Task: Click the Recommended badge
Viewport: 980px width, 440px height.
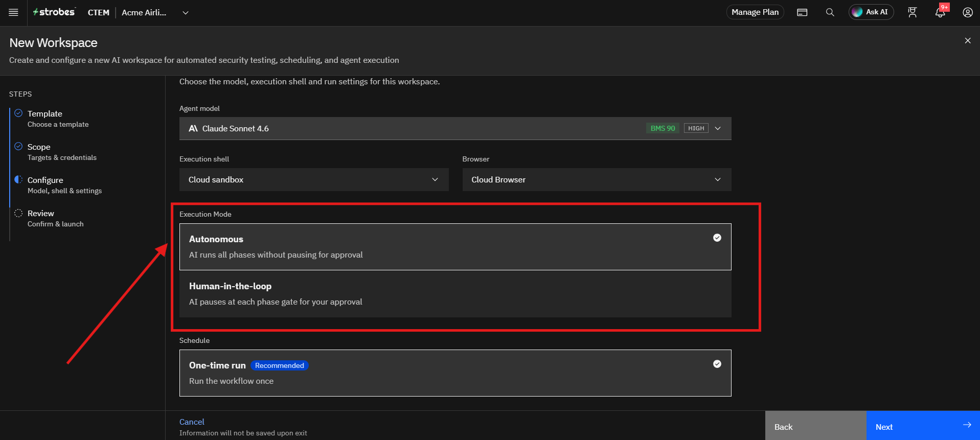Action: [x=280, y=365]
